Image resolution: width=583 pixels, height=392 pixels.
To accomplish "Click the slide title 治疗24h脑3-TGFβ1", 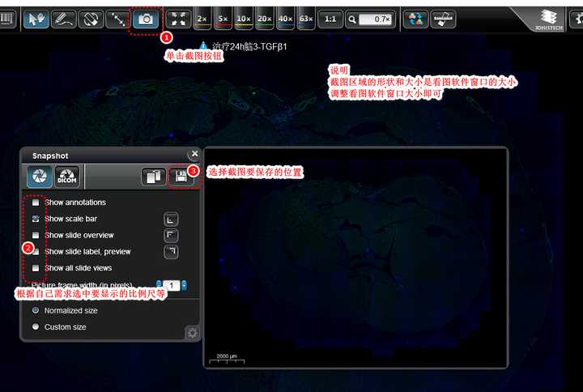I will [249, 47].
